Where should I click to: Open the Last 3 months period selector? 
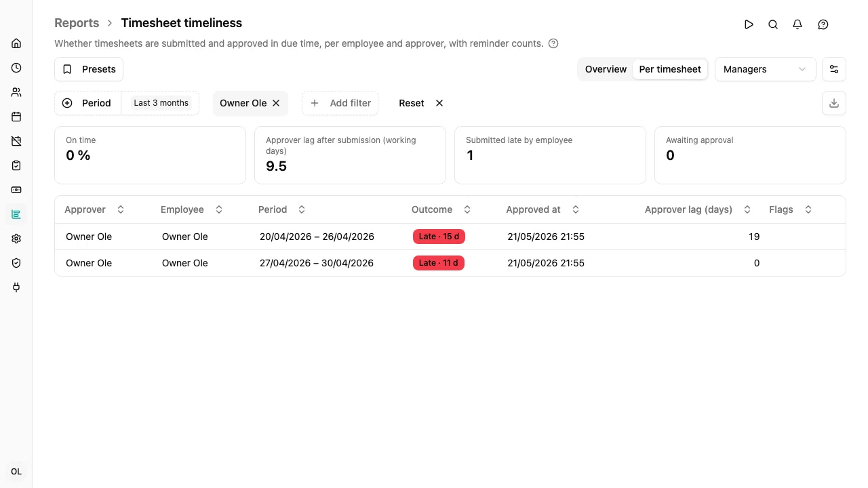(161, 103)
